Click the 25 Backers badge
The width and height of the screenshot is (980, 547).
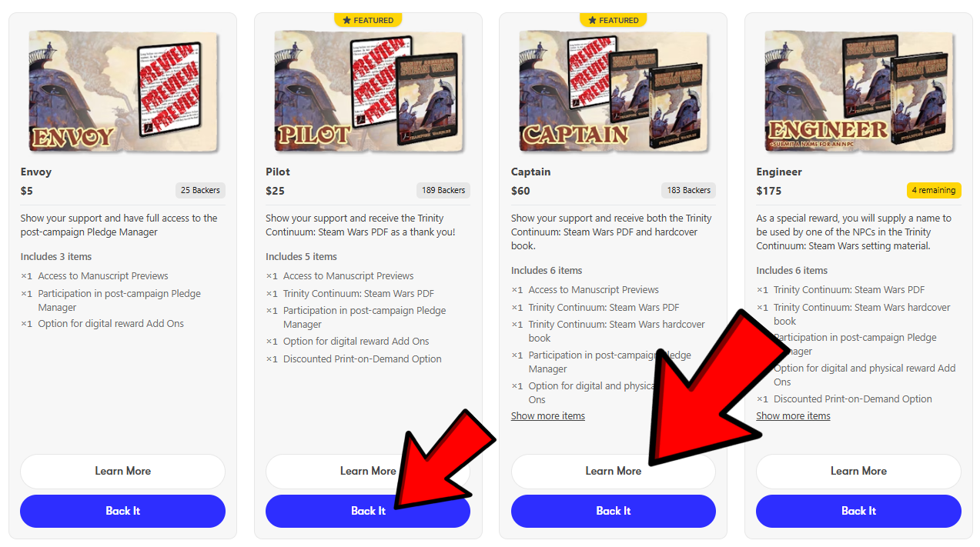pos(200,190)
